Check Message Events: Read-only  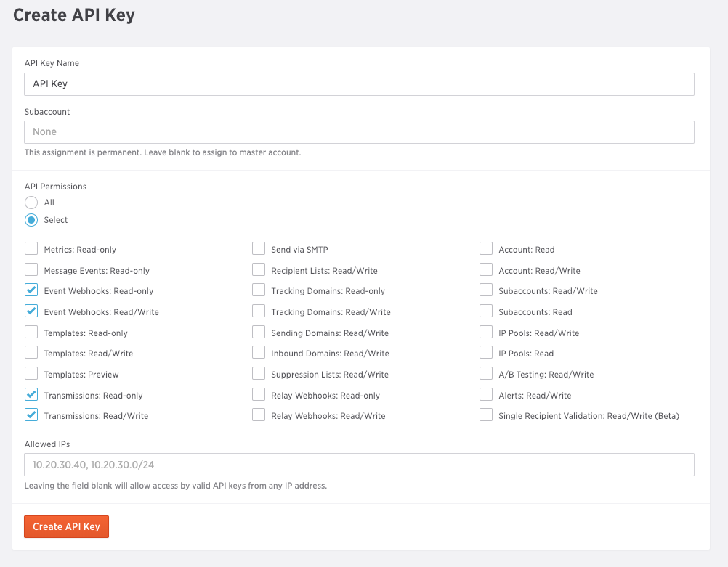click(x=31, y=269)
